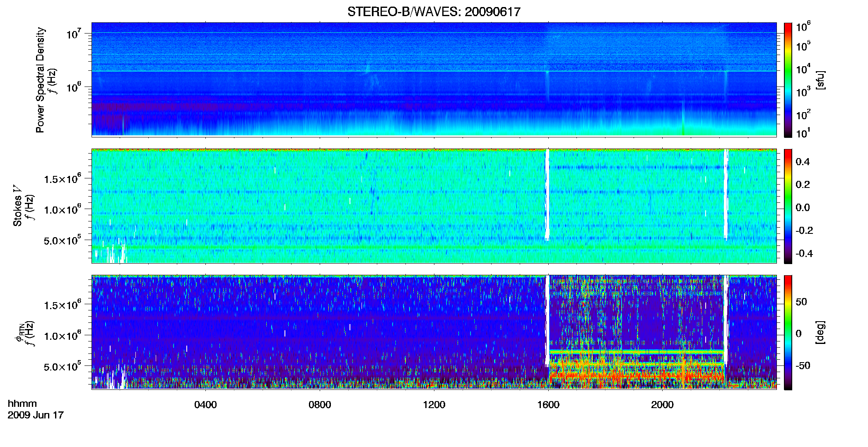The image size is (868, 447).
Task: Click the power spectral density colorbar
Action: click(x=788, y=80)
